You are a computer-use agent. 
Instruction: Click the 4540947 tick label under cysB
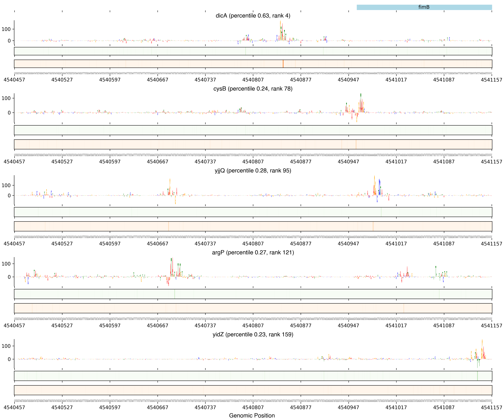coord(348,161)
